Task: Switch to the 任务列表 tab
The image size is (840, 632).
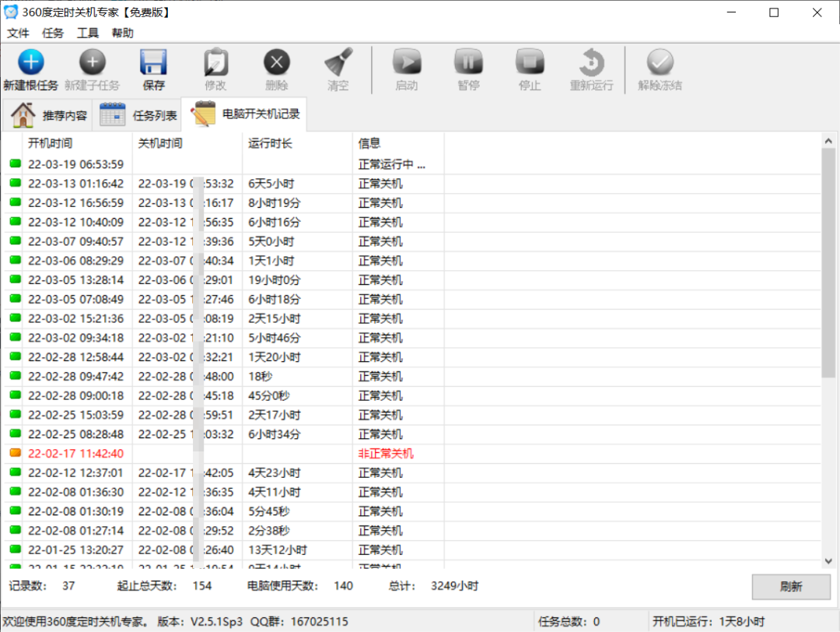Action: (138, 114)
